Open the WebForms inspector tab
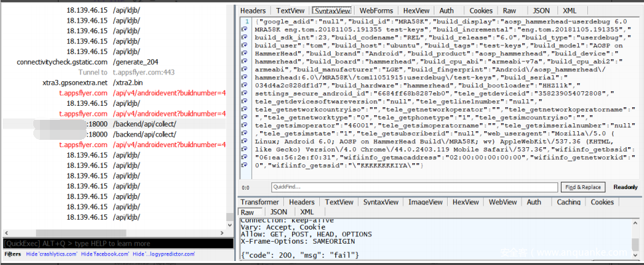The width and height of the screenshot is (644, 265). tap(376, 11)
